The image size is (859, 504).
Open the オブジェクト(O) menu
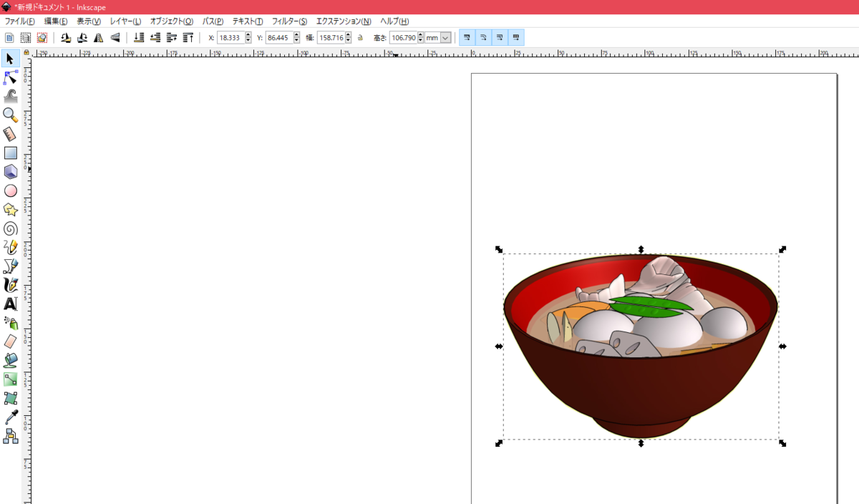click(x=172, y=21)
